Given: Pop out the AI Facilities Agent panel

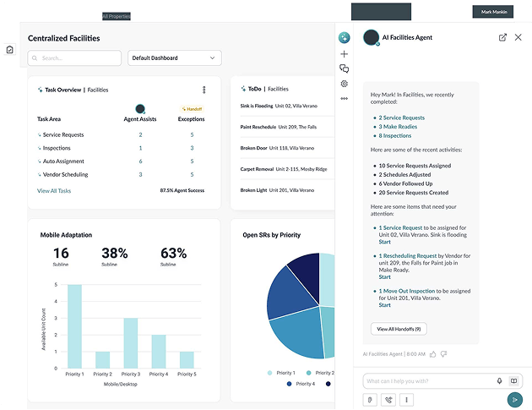Looking at the screenshot, I should click(x=502, y=37).
